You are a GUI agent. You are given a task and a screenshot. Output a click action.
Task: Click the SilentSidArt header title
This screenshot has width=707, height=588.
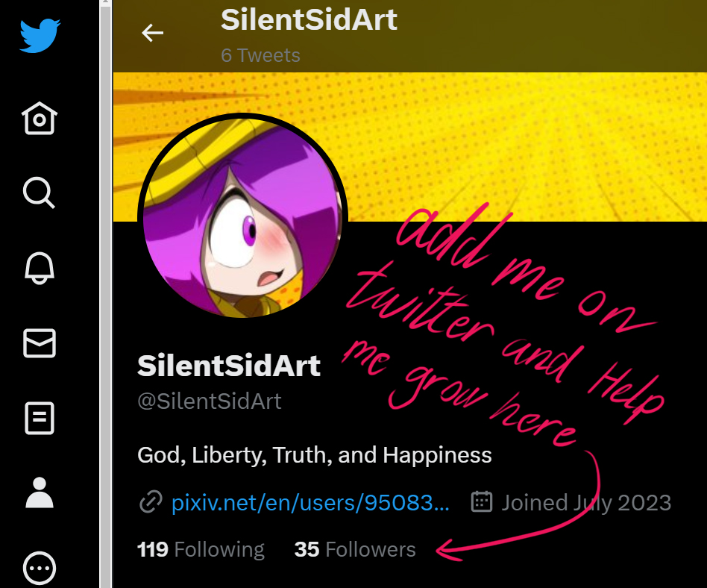coord(309,21)
